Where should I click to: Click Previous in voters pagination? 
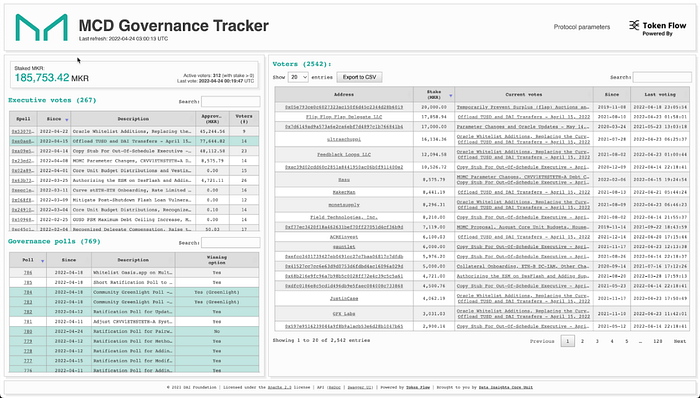click(542, 341)
